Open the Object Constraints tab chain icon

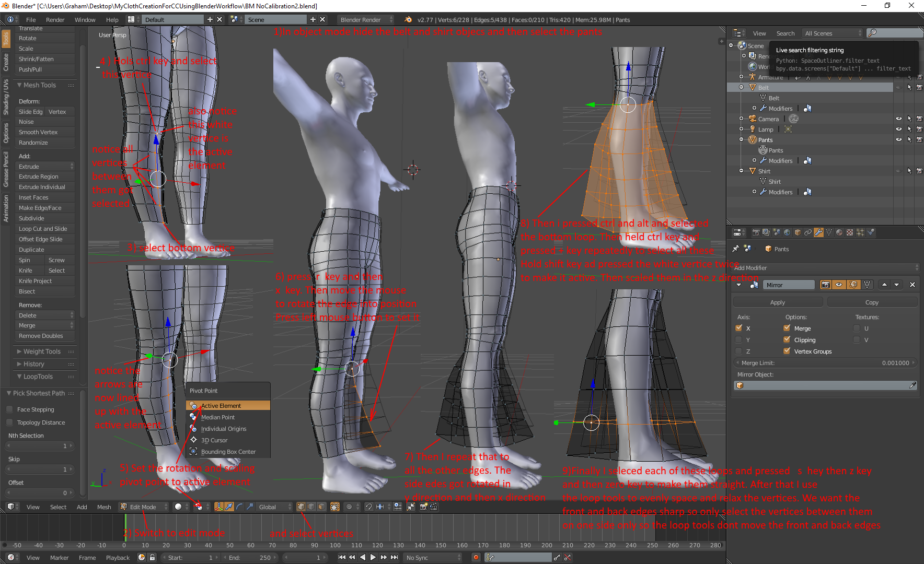(x=808, y=232)
